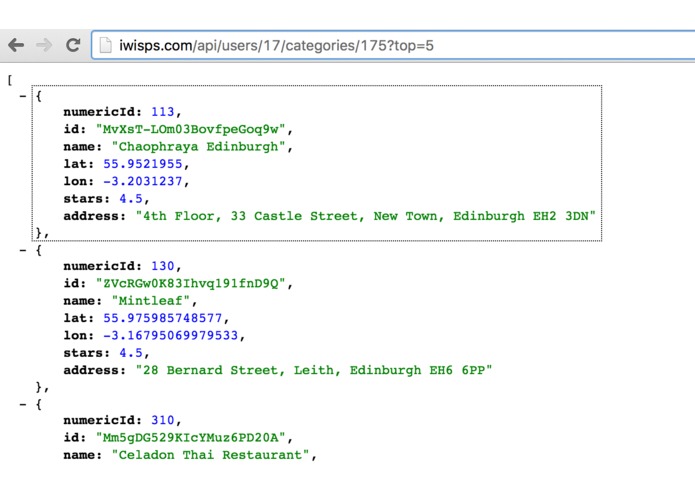
Task: Click the browser back arrow
Action: point(16,45)
